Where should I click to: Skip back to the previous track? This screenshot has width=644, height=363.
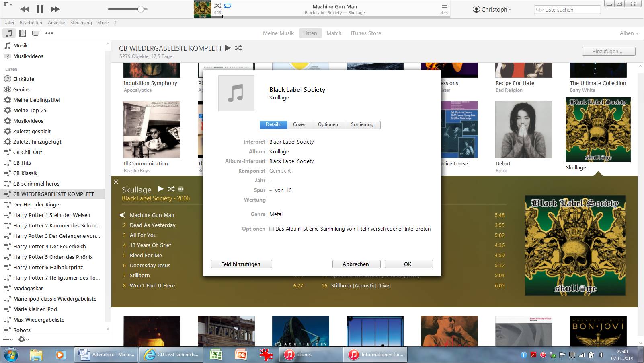point(25,9)
